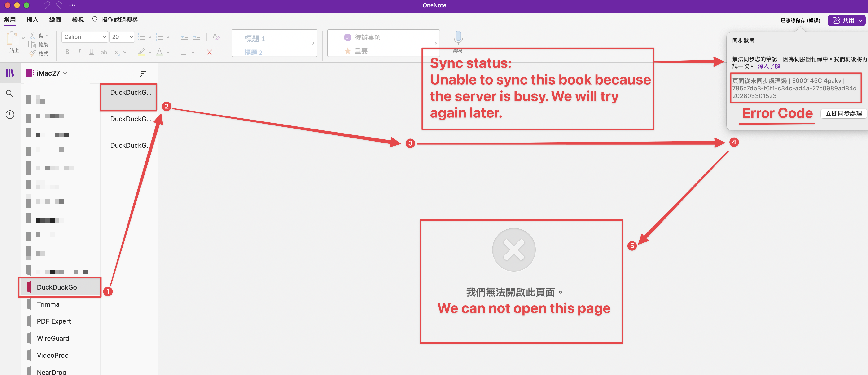Open the notebooks library sidebar icon
This screenshot has width=868, height=375.
pyautogui.click(x=10, y=73)
